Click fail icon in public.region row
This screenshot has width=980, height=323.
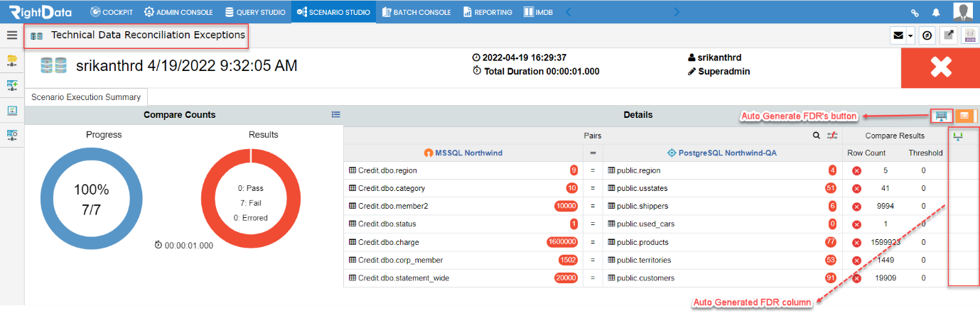pyautogui.click(x=856, y=170)
